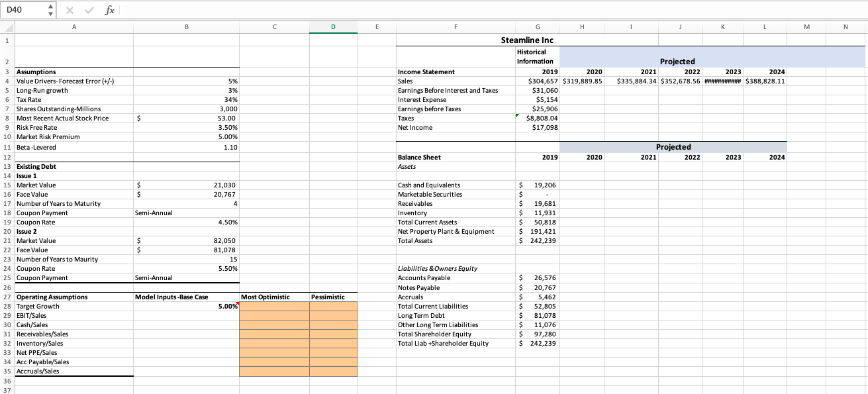Click 2024 projected sales $388,828.11

point(765,81)
